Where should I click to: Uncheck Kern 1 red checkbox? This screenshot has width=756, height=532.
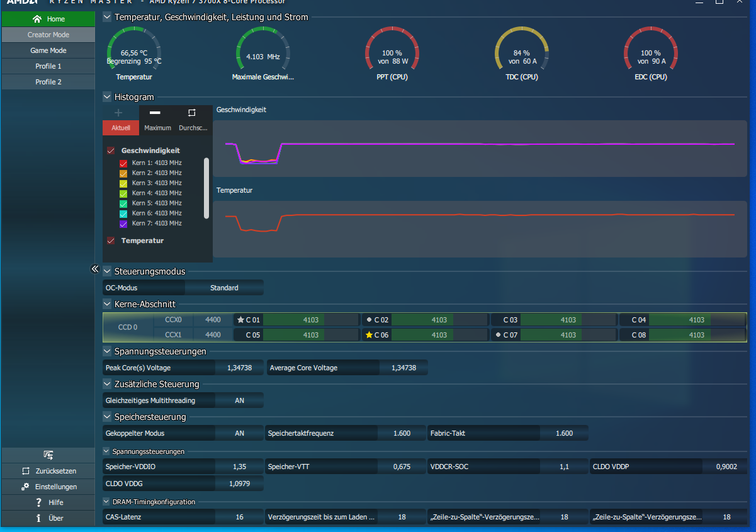point(123,163)
